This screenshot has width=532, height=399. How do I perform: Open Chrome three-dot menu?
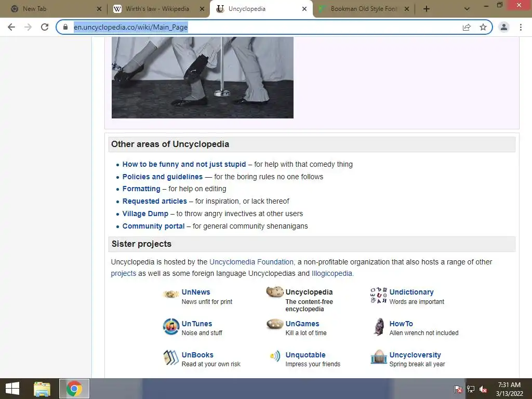(521, 27)
